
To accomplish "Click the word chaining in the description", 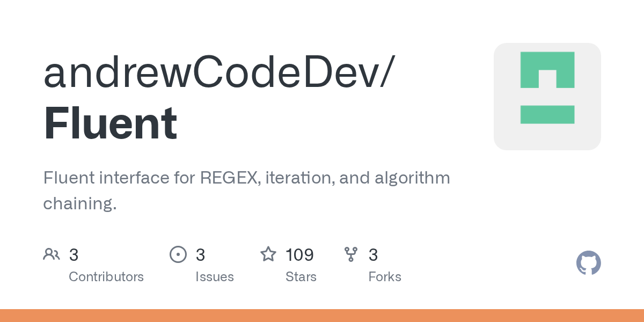I will tap(79, 204).
